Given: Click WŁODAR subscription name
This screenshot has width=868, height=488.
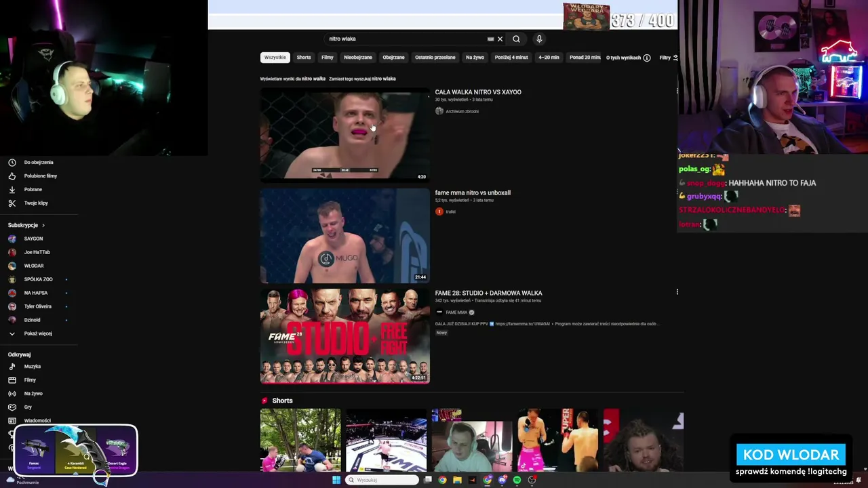Looking at the screenshot, I should [x=34, y=266].
